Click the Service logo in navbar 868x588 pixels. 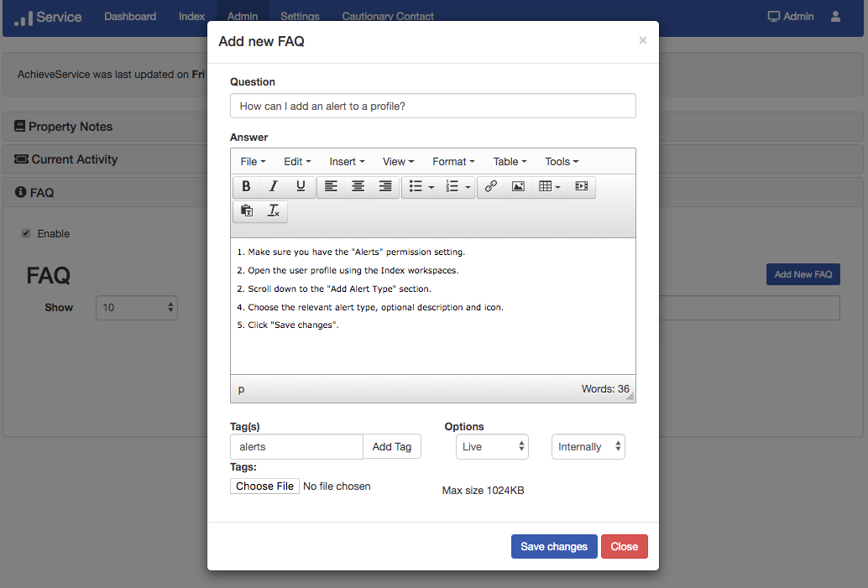click(x=48, y=17)
